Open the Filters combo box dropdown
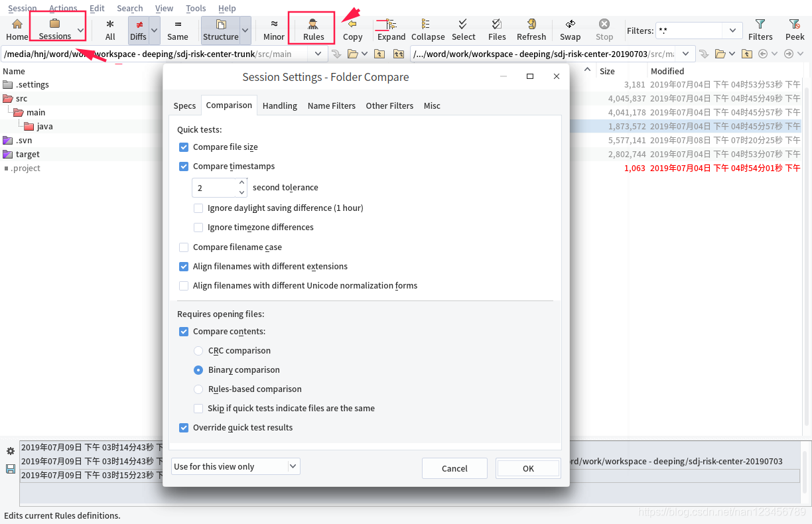Image resolution: width=812 pixels, height=524 pixels. (x=733, y=31)
